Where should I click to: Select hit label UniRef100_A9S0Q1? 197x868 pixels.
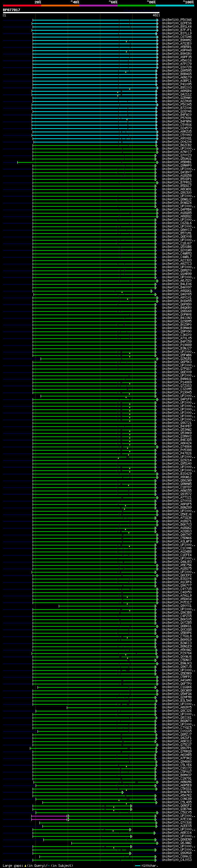click(177, 138)
